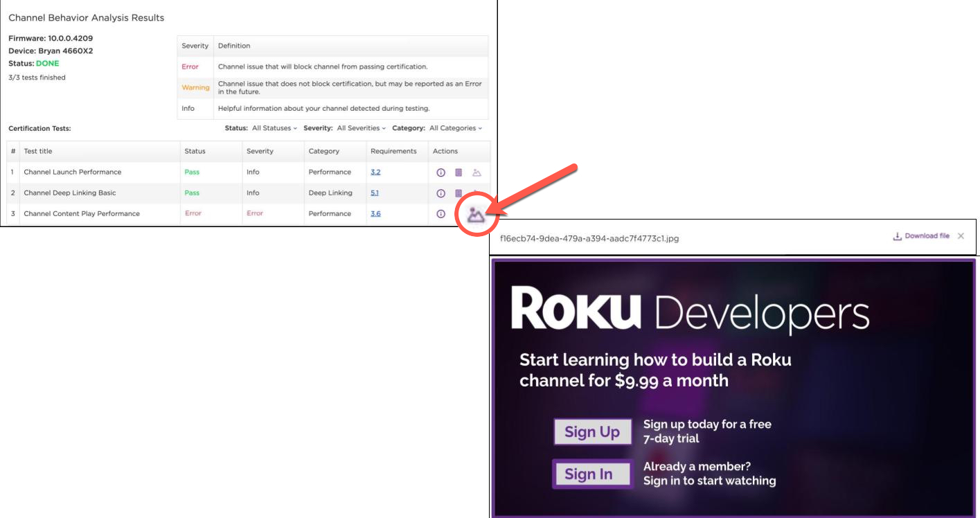The image size is (980, 518).
Task: View screenshot icon for Channel Content Play Performance
Action: tap(475, 215)
